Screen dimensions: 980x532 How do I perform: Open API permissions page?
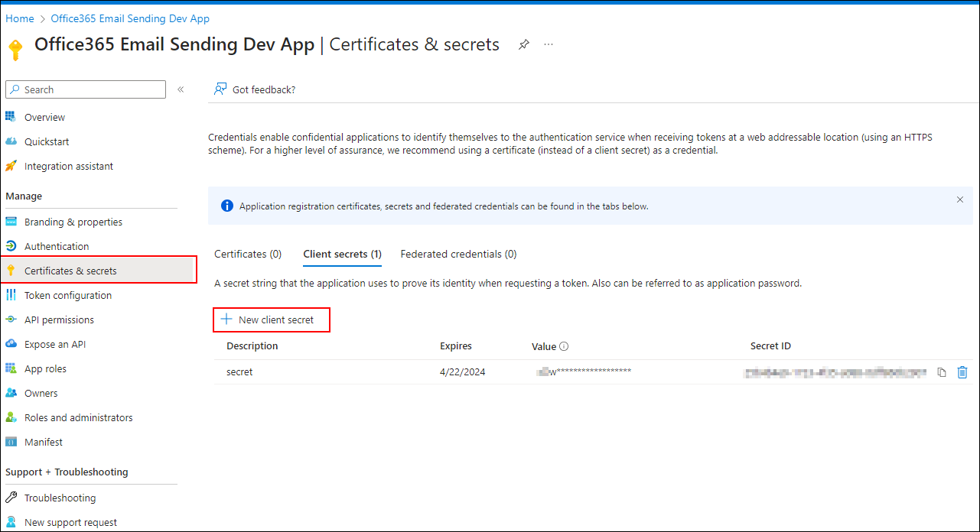click(59, 320)
